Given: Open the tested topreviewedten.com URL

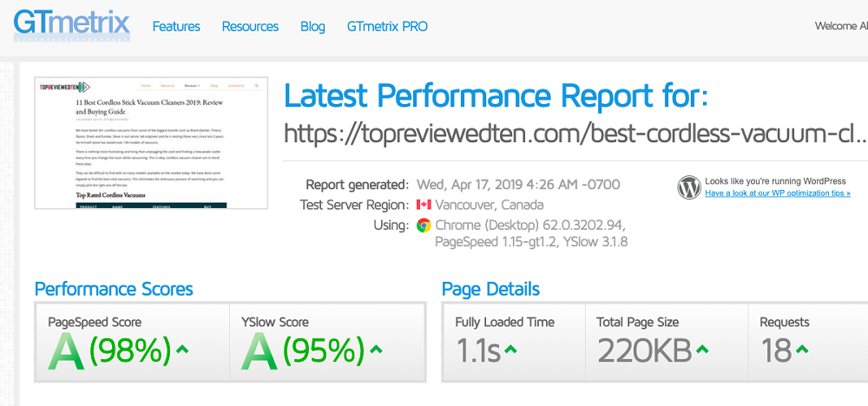Looking at the screenshot, I should [x=575, y=134].
